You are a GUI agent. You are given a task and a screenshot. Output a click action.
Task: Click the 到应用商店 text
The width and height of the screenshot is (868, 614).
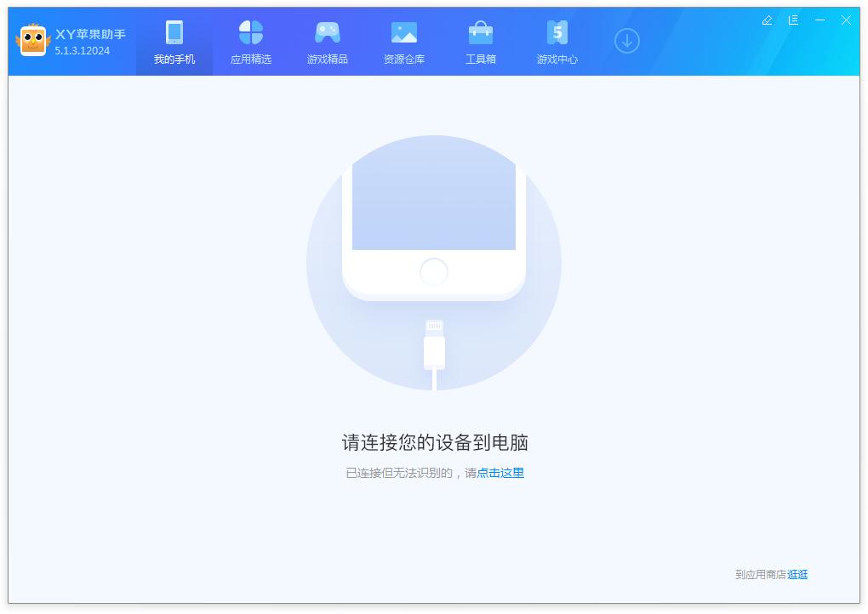[761, 575]
